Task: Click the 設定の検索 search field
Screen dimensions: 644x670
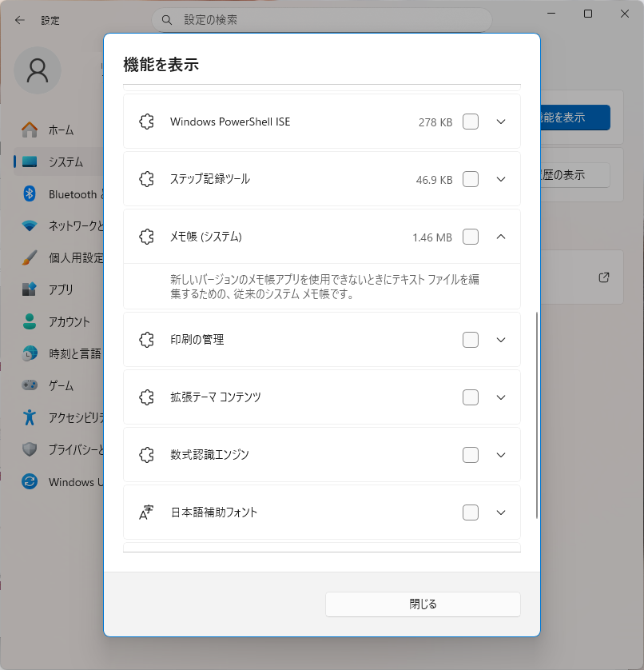Action: click(x=328, y=19)
